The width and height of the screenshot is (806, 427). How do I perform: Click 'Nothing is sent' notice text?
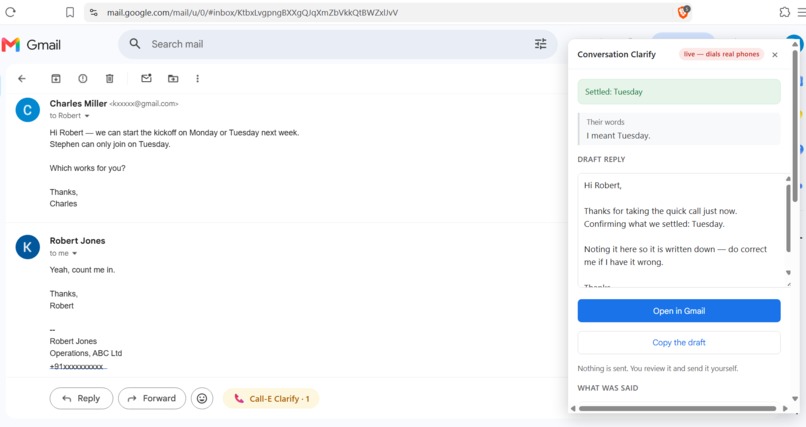[x=657, y=368]
